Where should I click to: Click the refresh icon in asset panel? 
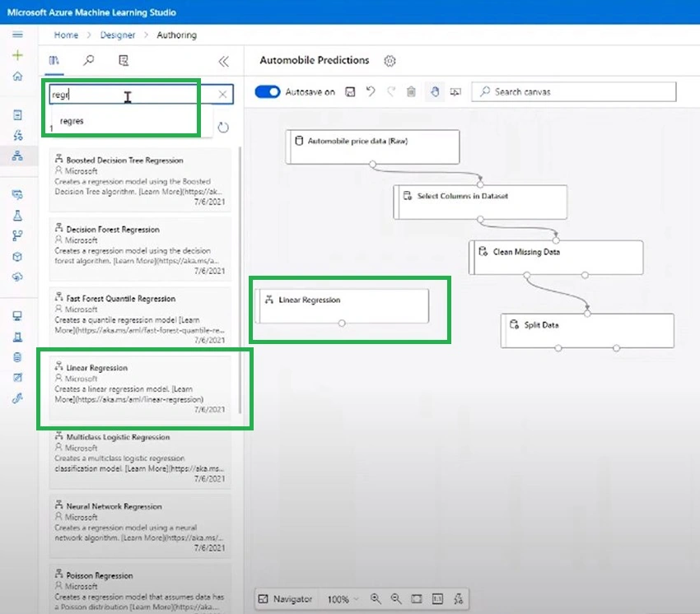tap(223, 128)
